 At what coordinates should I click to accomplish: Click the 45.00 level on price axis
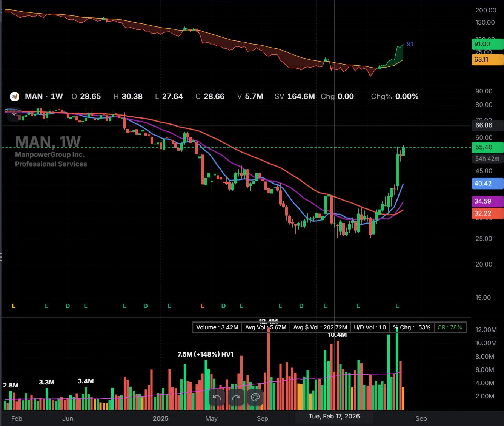point(484,171)
